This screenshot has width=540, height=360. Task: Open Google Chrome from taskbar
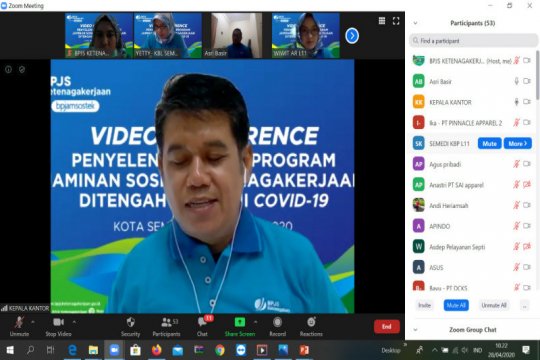(x=220, y=350)
